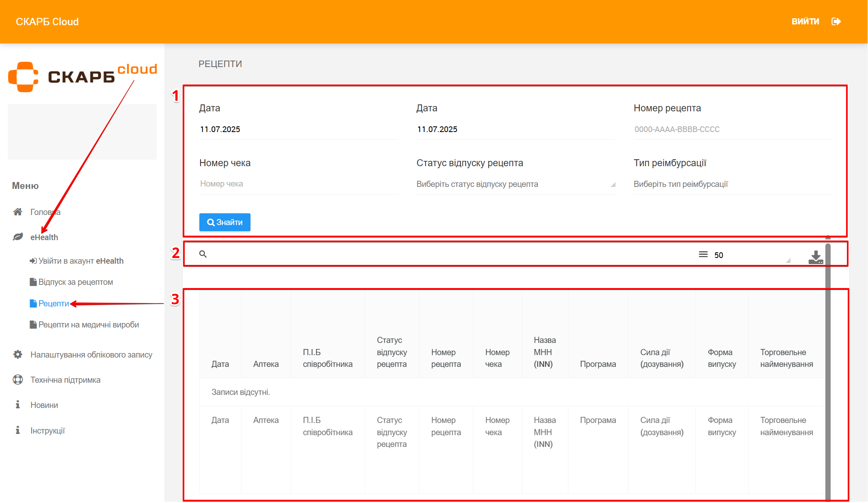The image size is (868, 503).
Task: Click the rows-per-page lines icon
Action: point(703,254)
